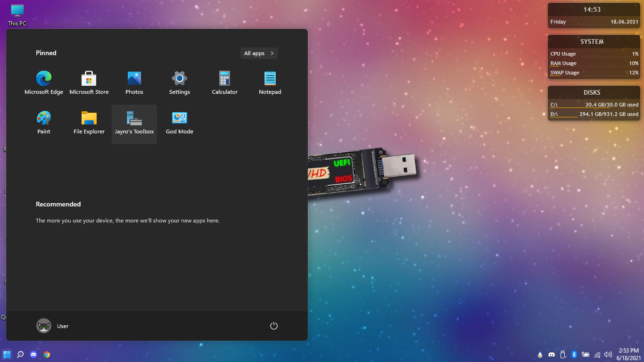Open Safely Remove Hardware USB tray icon
Viewport: 644px width, 362px height.
563,354
